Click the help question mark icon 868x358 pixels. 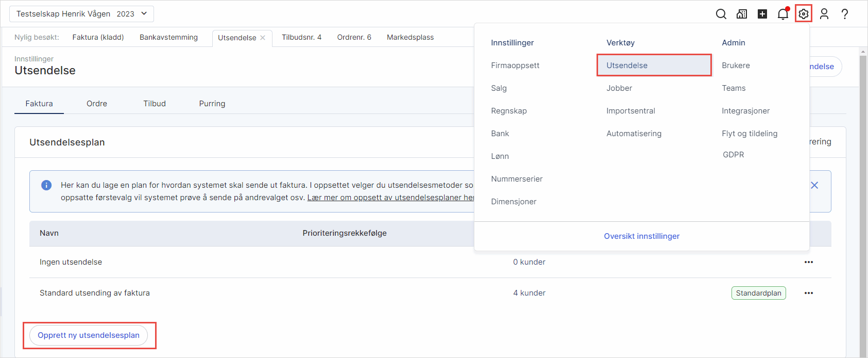pyautogui.click(x=845, y=14)
